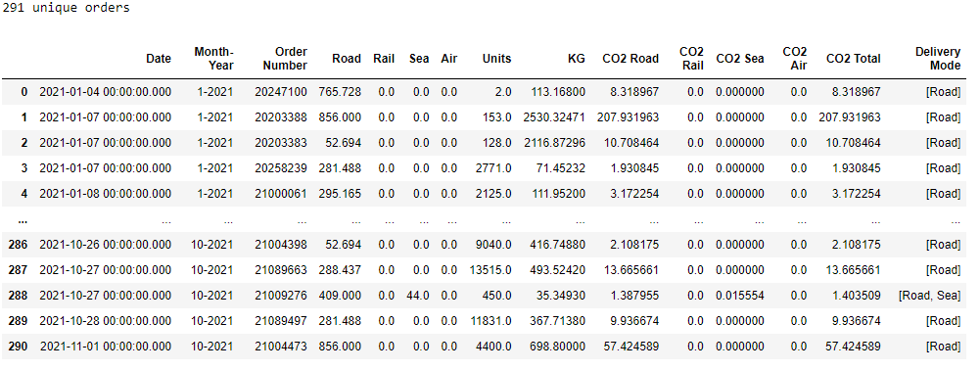The image size is (980, 371).
Task: Click row index 288
Action: tap(19, 296)
